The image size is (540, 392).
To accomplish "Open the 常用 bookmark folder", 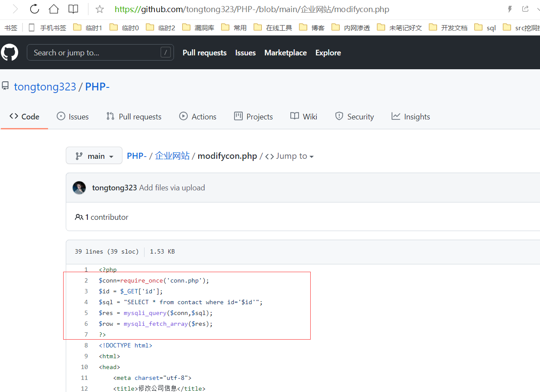I will pyautogui.click(x=234, y=28).
